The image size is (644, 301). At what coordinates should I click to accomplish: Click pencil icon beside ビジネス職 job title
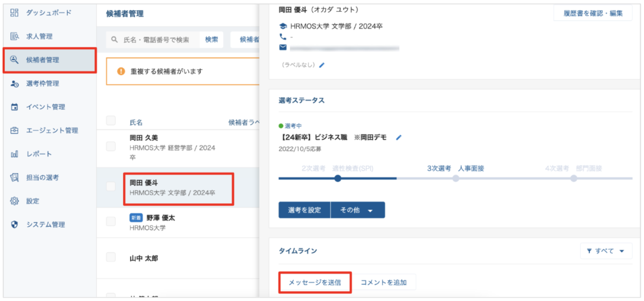click(399, 138)
